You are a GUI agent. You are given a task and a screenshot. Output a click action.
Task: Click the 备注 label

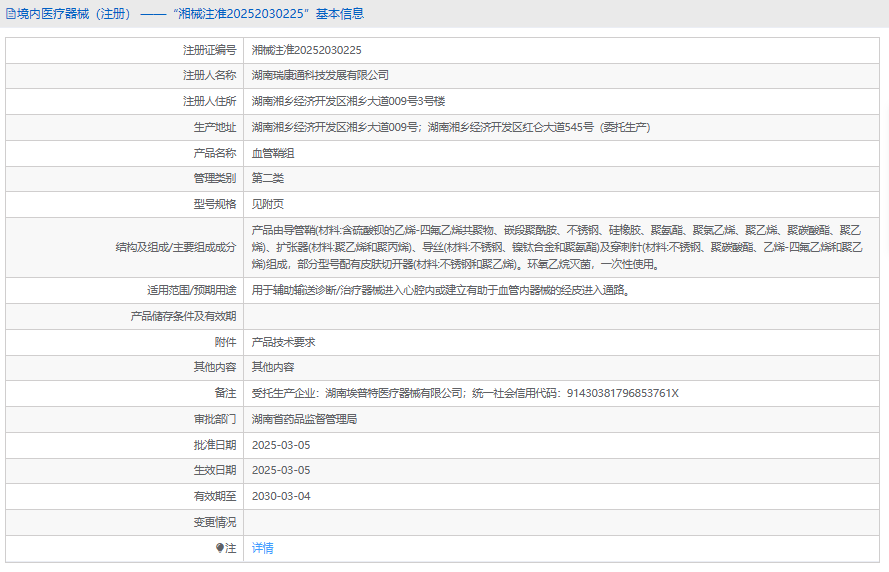coord(225,393)
